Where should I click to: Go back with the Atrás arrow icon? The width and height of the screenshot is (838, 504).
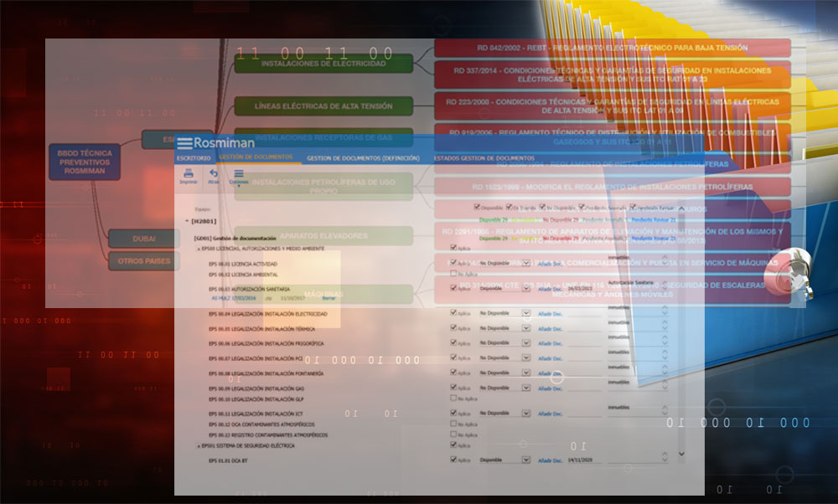click(x=214, y=173)
